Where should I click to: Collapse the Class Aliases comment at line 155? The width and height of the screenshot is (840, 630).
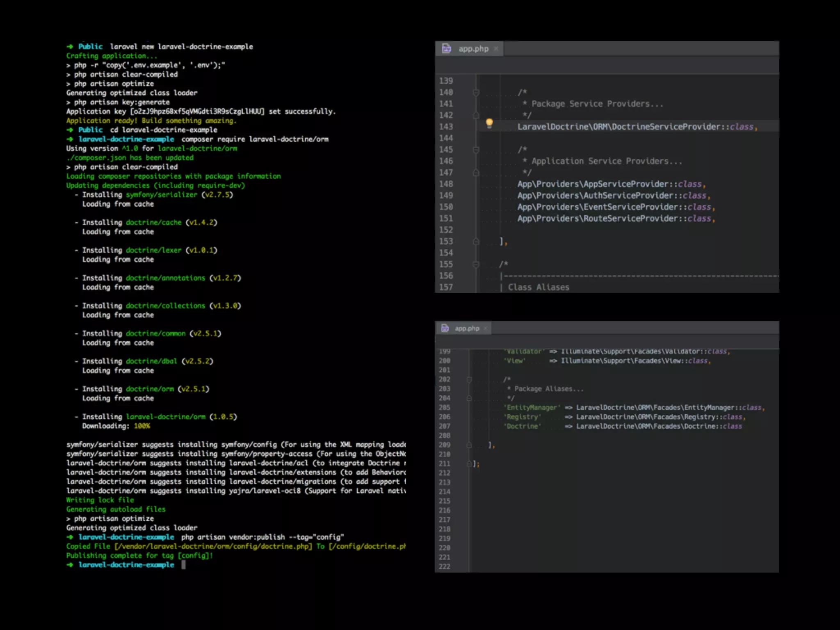476,265
